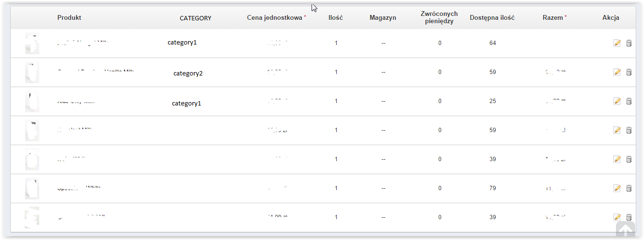Delete the row with 79 available
644x240 pixels.
(x=629, y=188)
